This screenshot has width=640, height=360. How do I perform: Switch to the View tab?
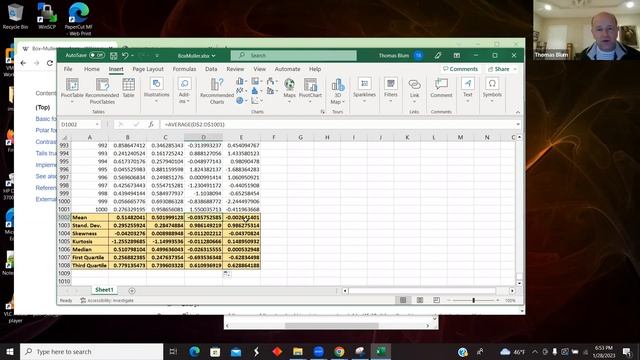click(x=260, y=69)
